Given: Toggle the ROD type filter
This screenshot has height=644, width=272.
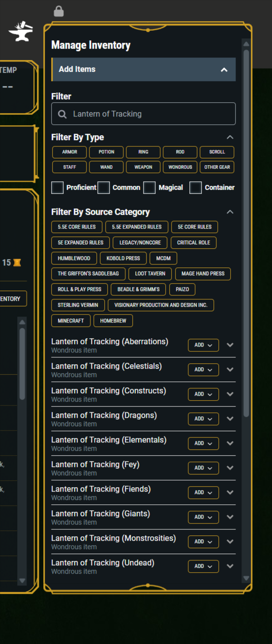Looking at the screenshot, I should (180, 152).
